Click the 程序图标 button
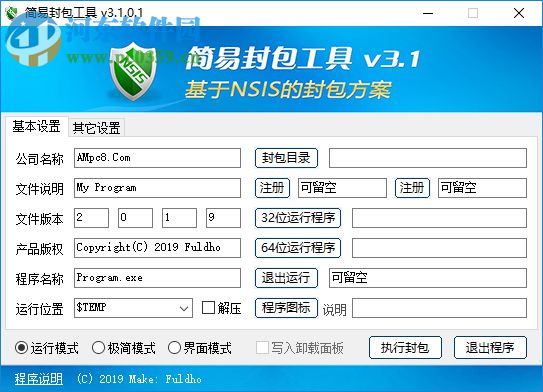 (x=286, y=308)
